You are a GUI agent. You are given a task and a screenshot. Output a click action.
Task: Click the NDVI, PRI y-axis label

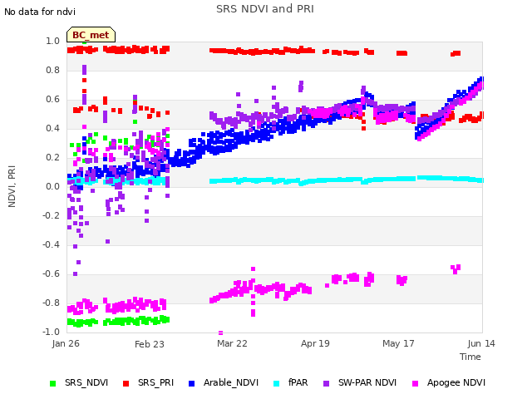pos(12,186)
